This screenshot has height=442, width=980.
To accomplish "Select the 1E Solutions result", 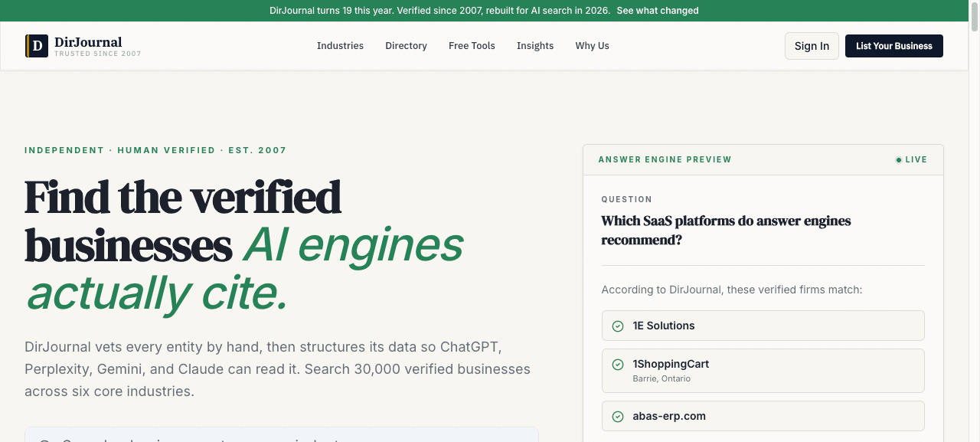I will pyautogui.click(x=763, y=326).
